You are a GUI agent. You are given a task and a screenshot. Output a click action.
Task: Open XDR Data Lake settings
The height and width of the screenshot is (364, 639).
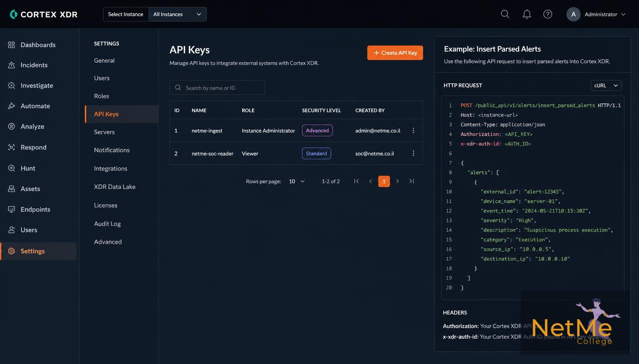[115, 187]
